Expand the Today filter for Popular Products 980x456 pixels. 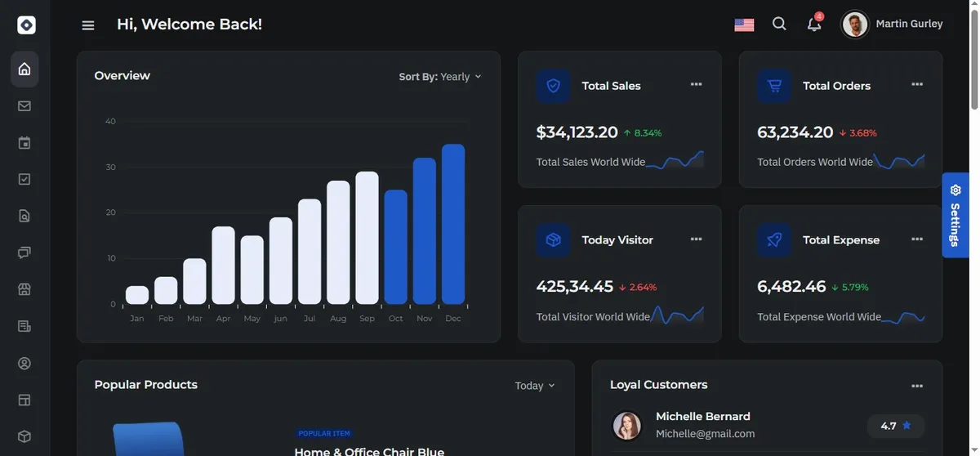(535, 386)
